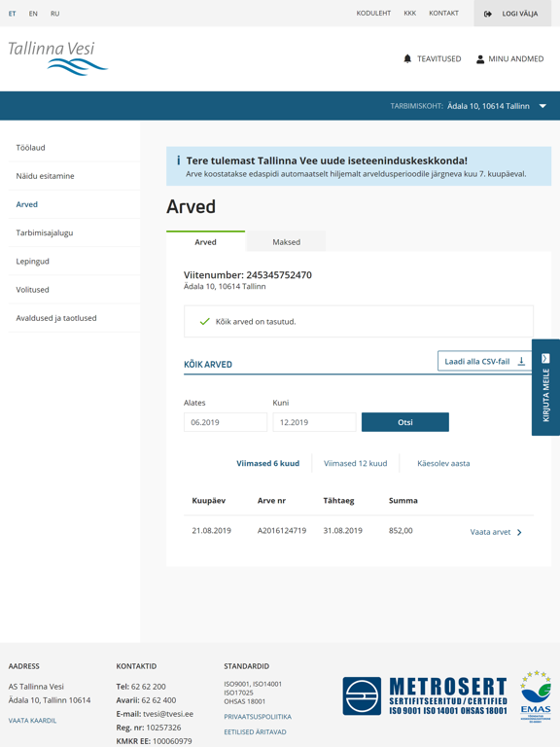Screen dimensions: 560x747
Task: Click the Kuupäev column header
Action: [209, 500]
